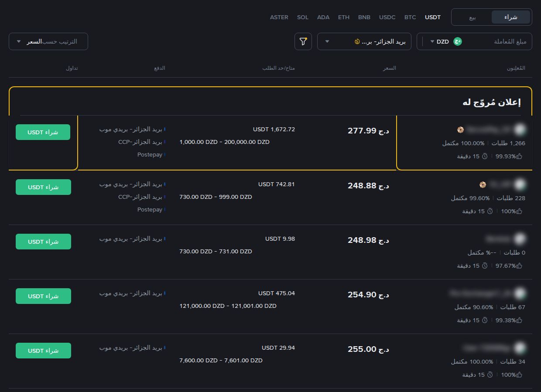Click the price 254.90 د.ج
The image size is (541, 392).
point(368,295)
